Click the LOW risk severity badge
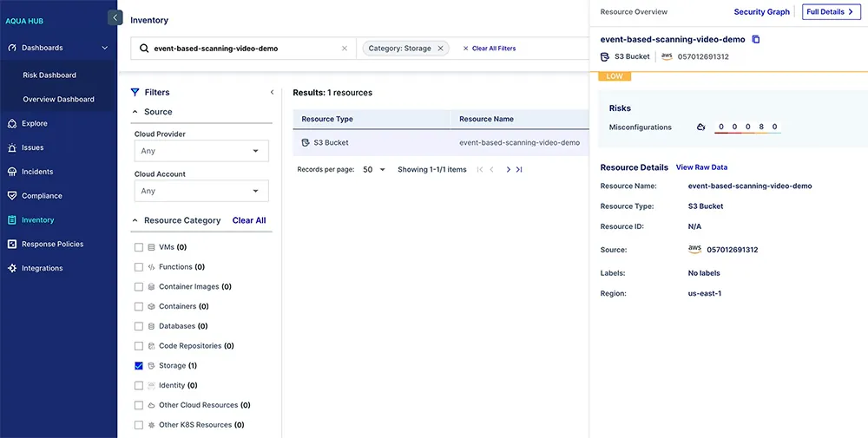Screen dimensions: 868x438 coord(615,76)
